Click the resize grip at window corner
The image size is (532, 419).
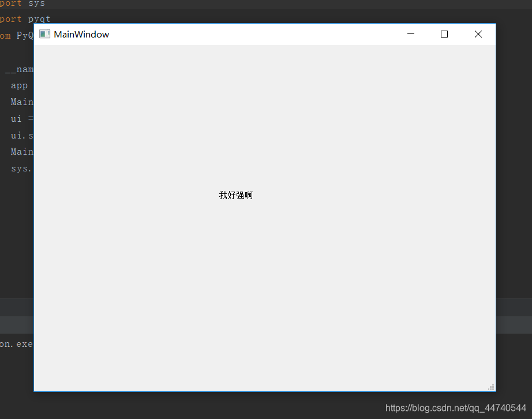(491, 386)
